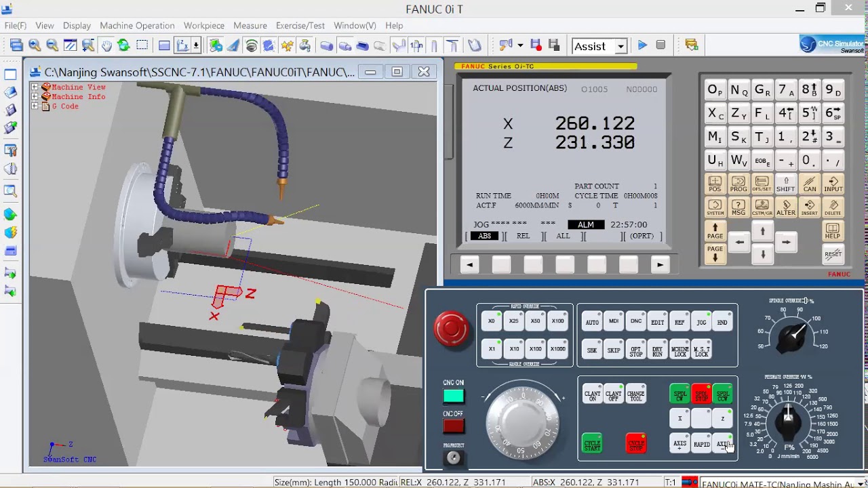
Task: Click the right-arrow soft key below the CNC screen
Action: (x=660, y=265)
